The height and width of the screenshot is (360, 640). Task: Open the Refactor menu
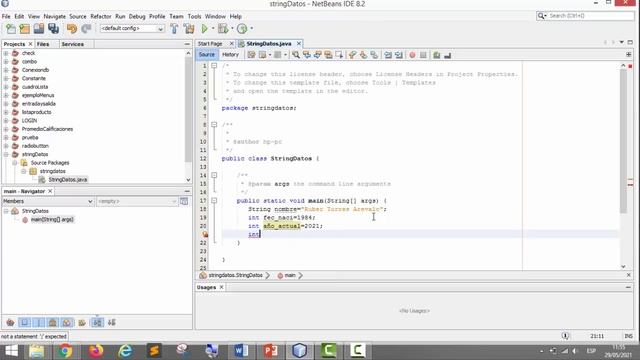pyautogui.click(x=100, y=16)
